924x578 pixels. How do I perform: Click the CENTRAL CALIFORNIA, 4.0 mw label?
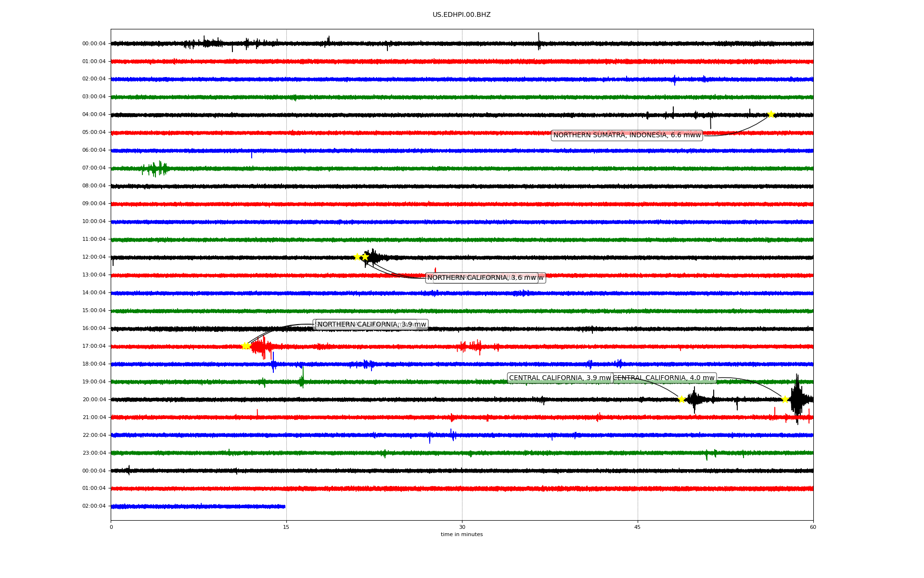tap(664, 378)
